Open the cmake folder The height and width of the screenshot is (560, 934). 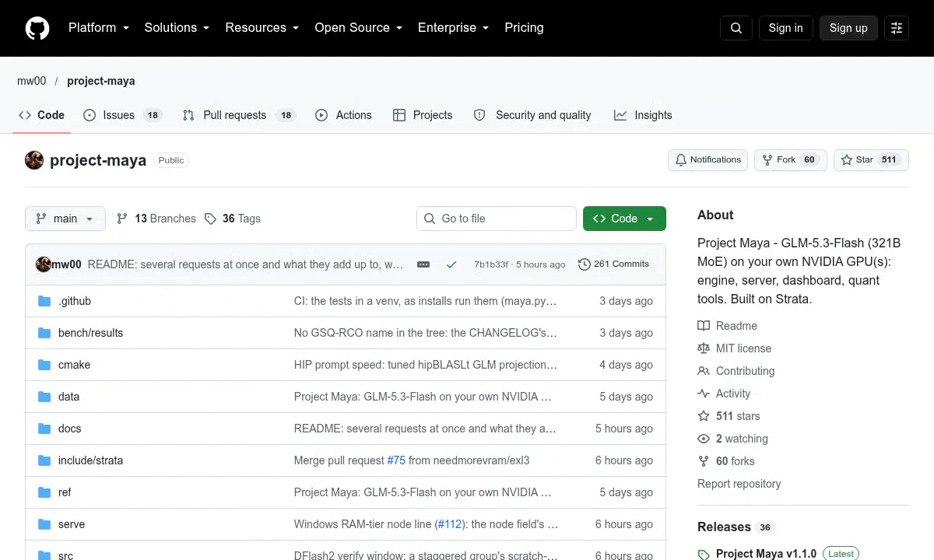coord(74,365)
